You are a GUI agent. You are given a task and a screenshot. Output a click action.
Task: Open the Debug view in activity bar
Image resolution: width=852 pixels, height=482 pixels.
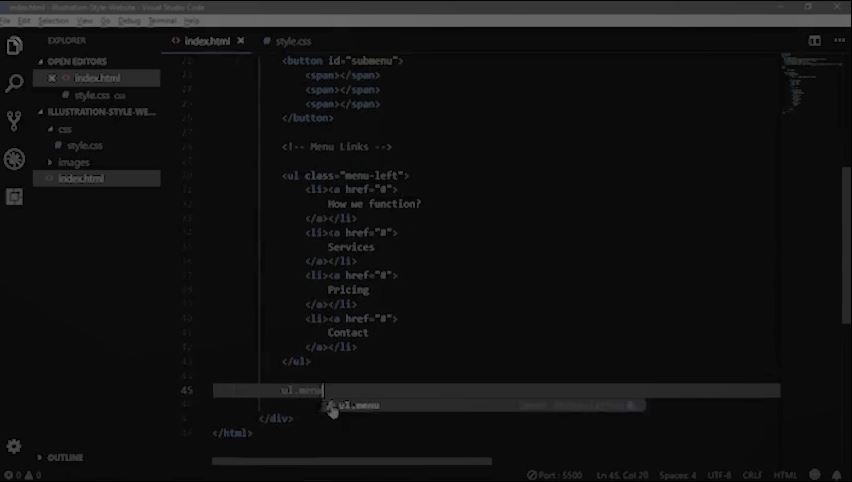(x=14, y=159)
